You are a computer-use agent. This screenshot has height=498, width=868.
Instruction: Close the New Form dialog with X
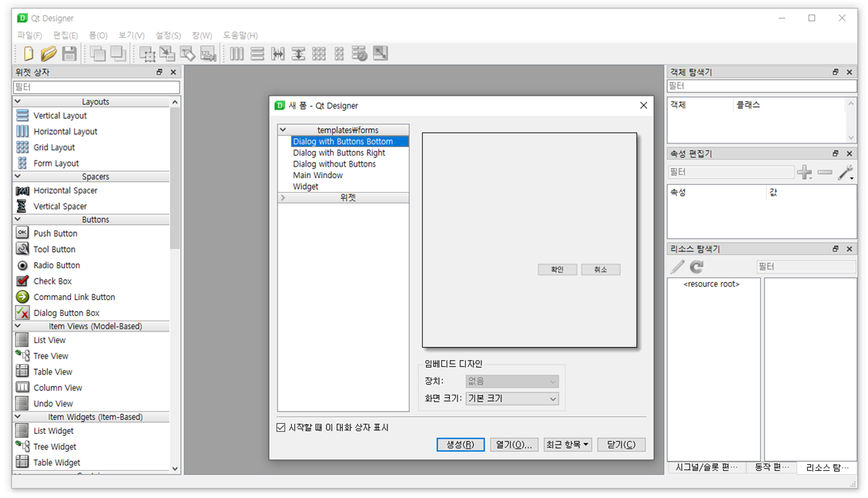pos(643,106)
